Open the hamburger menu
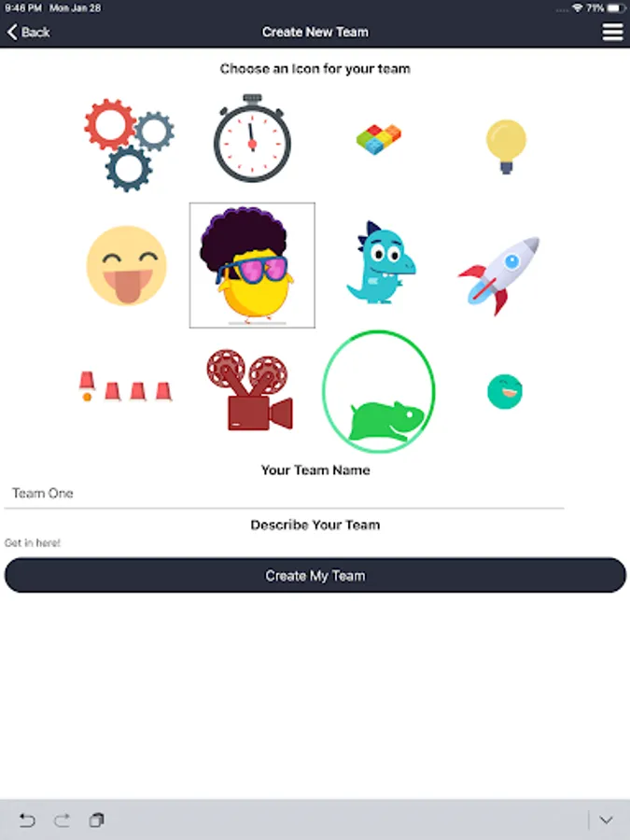Viewport: 630px width, 840px height. click(x=612, y=32)
